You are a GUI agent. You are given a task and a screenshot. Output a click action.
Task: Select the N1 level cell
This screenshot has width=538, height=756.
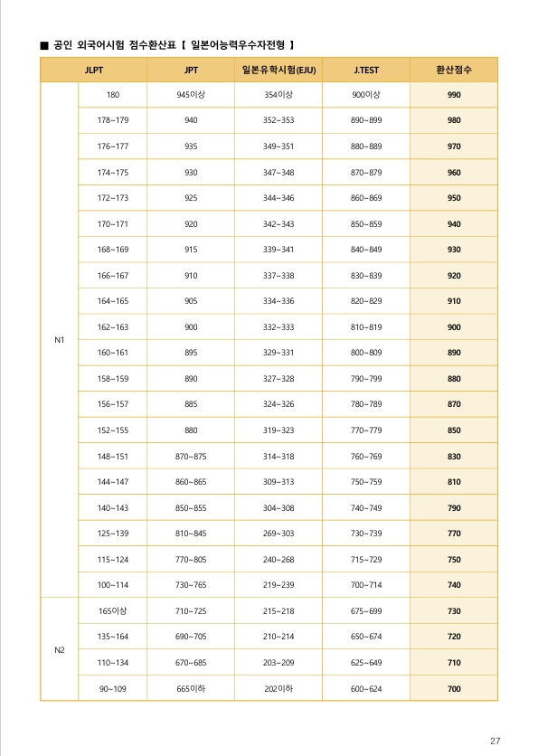pyautogui.click(x=60, y=340)
